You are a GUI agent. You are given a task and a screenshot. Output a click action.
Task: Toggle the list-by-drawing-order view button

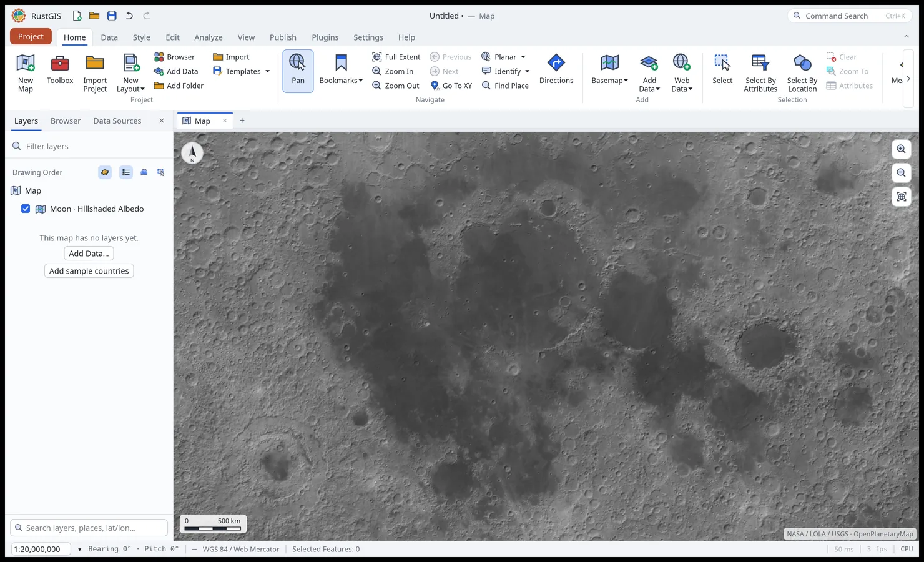126,172
